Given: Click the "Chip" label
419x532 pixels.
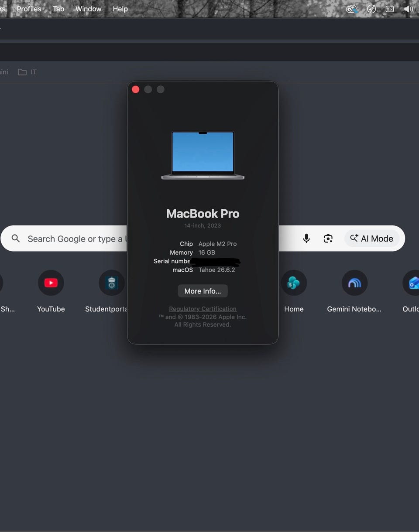Looking at the screenshot, I should point(186,244).
